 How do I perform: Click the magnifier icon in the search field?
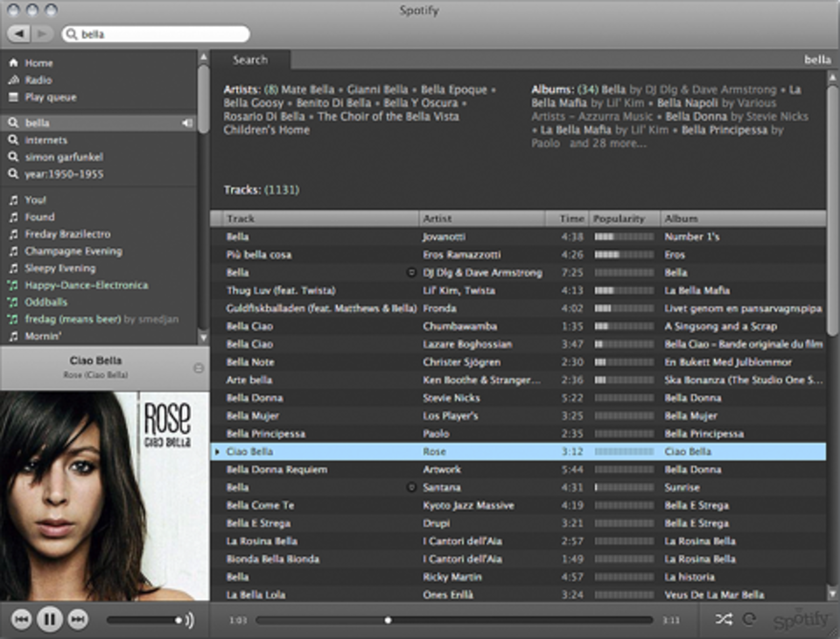(71, 33)
